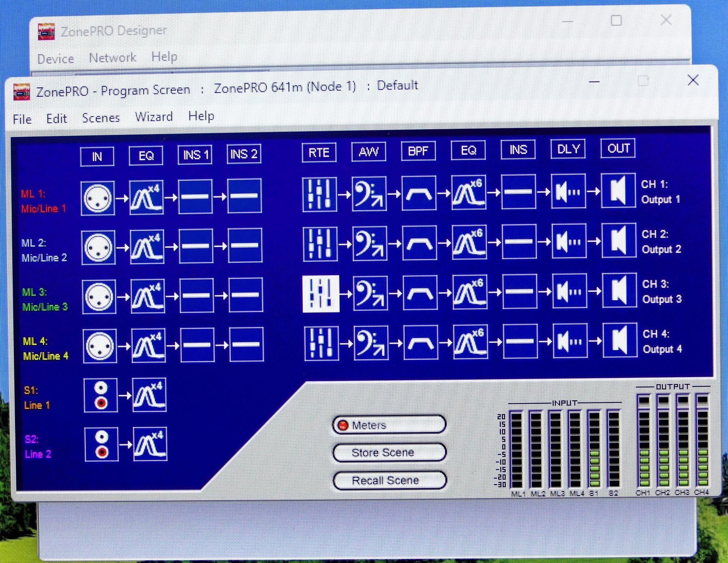
Task: Open the Scenes menu
Action: coord(101,118)
